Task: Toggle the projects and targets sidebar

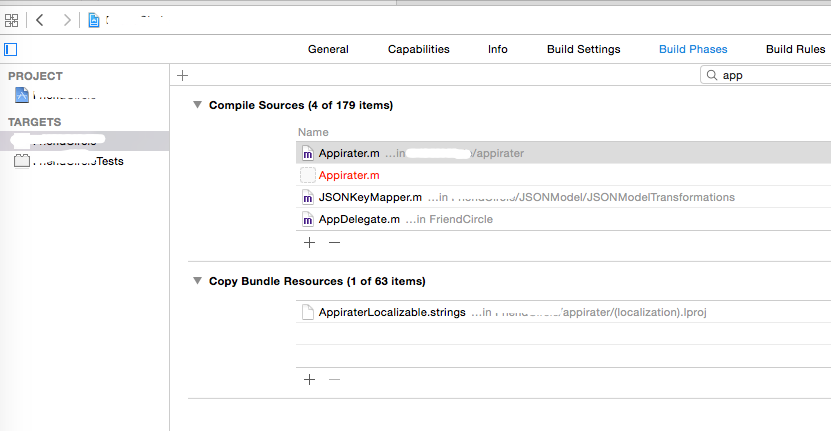Action: point(11,49)
